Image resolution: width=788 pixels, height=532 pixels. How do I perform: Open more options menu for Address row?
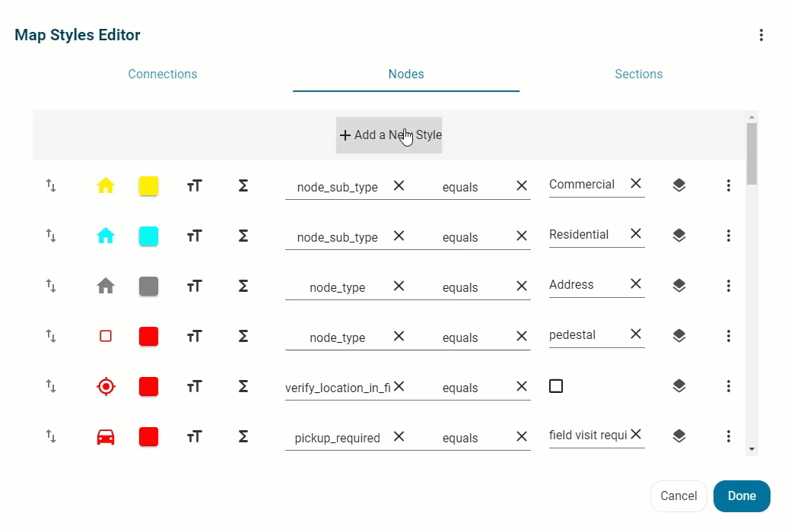(729, 286)
